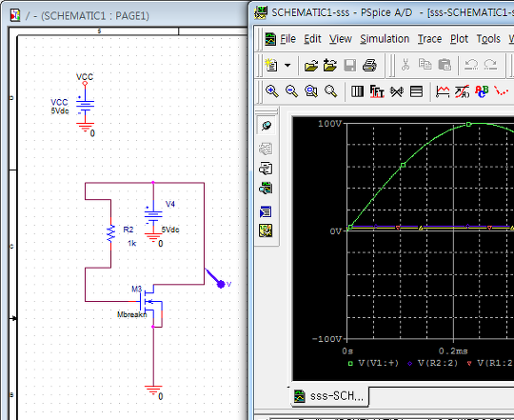This screenshot has width=514, height=420.
Task: Click the Evaluate Measurement f(x) icon
Action: [x=463, y=91]
